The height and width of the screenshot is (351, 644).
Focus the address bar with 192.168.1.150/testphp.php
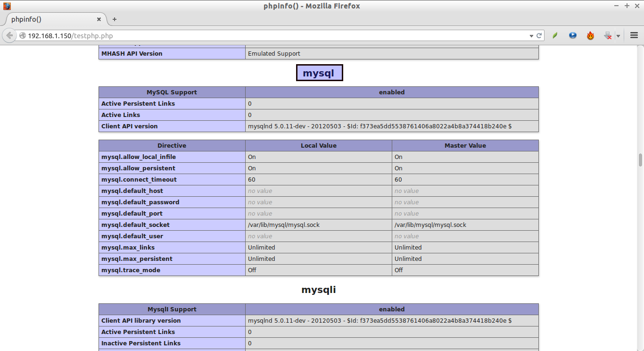coord(276,36)
